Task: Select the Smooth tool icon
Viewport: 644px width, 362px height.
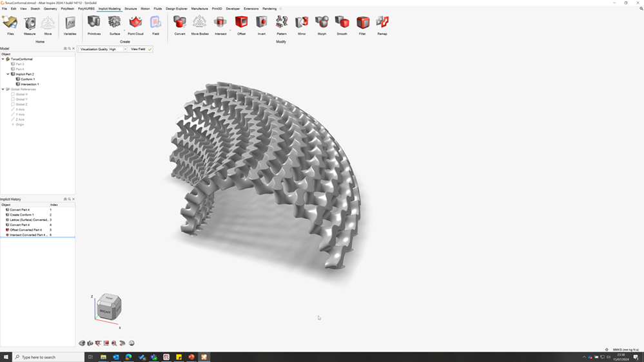Action: point(342,23)
